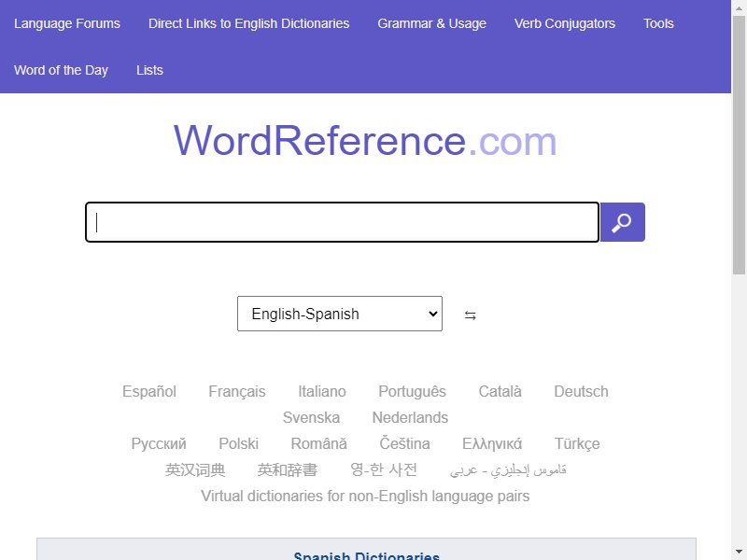747x560 pixels.
Task: Open the Lists menu
Action: pos(149,70)
